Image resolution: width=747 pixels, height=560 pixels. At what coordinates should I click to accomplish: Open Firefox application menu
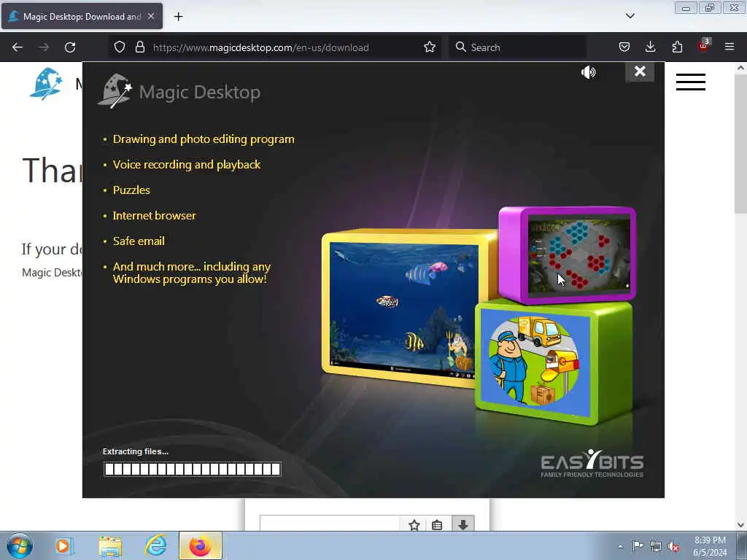729,47
